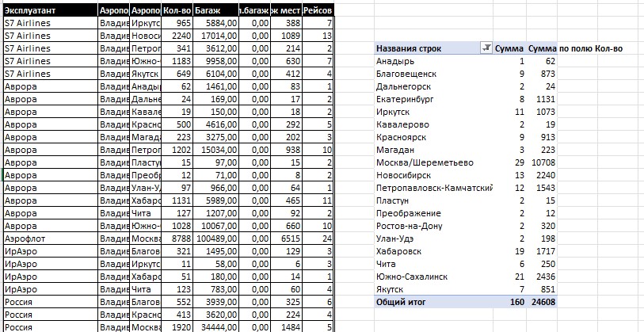Select cell 1183 in Кол-во column
Image resolution: width=644 pixels, height=332 pixels.
click(177, 61)
